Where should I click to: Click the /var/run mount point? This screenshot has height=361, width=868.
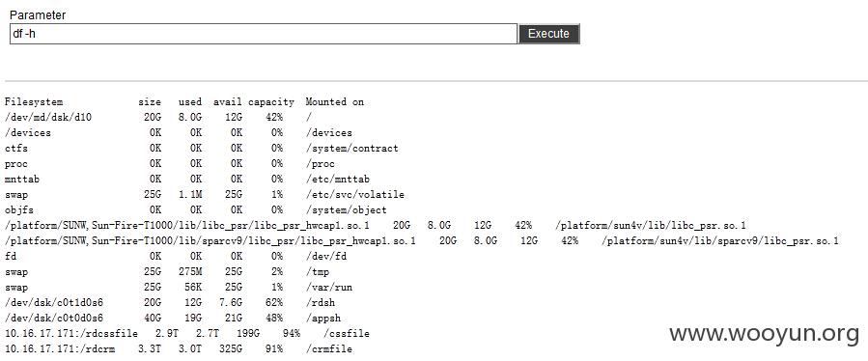pos(328,288)
